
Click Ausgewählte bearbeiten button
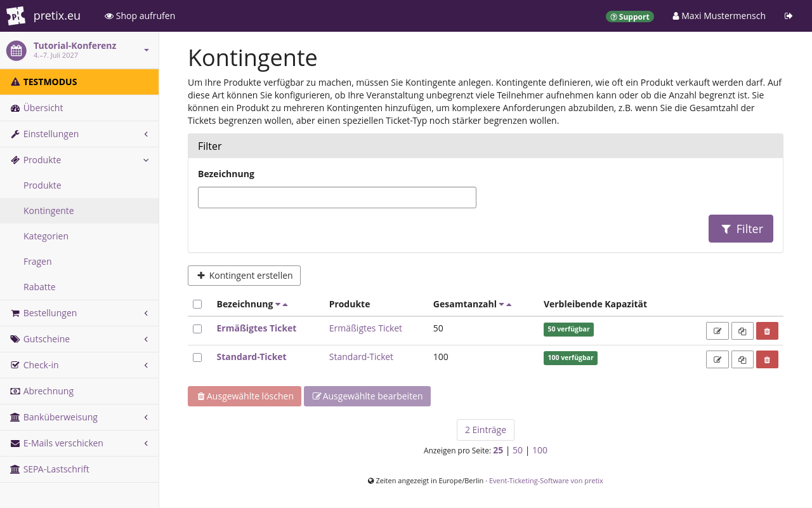(x=367, y=396)
